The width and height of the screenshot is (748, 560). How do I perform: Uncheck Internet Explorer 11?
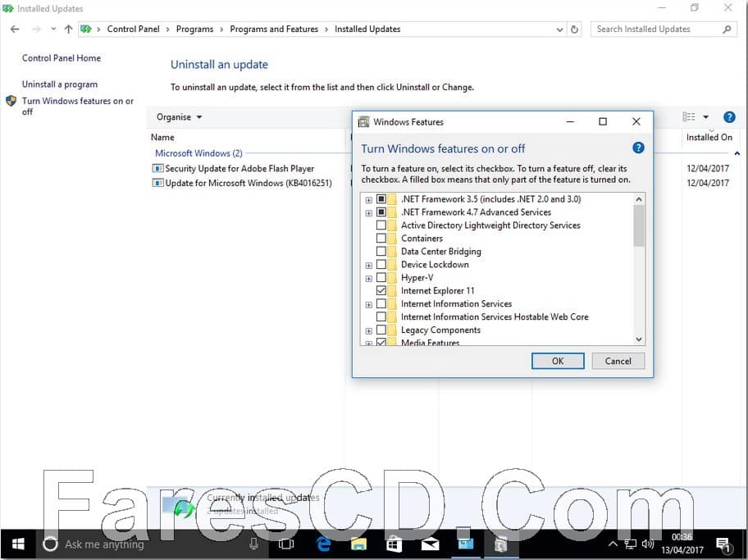(x=381, y=290)
